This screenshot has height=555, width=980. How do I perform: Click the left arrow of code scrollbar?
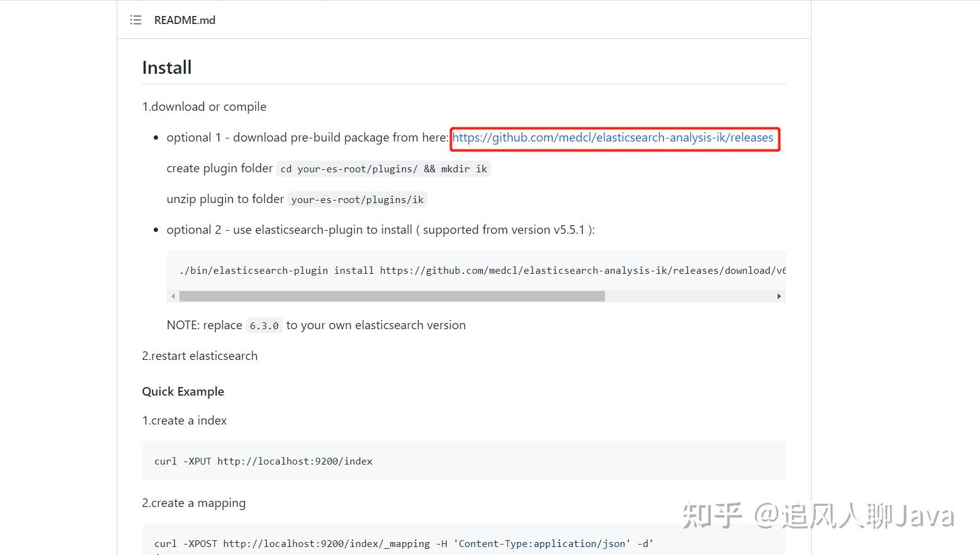(173, 297)
